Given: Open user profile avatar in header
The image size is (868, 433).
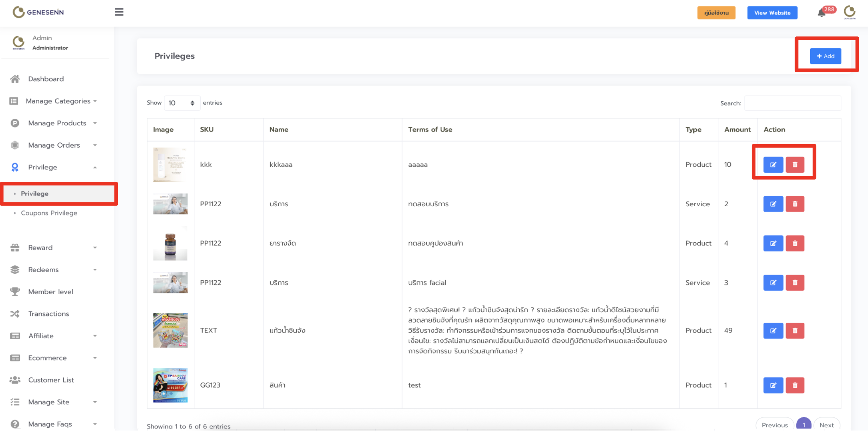Looking at the screenshot, I should pyautogui.click(x=850, y=12).
